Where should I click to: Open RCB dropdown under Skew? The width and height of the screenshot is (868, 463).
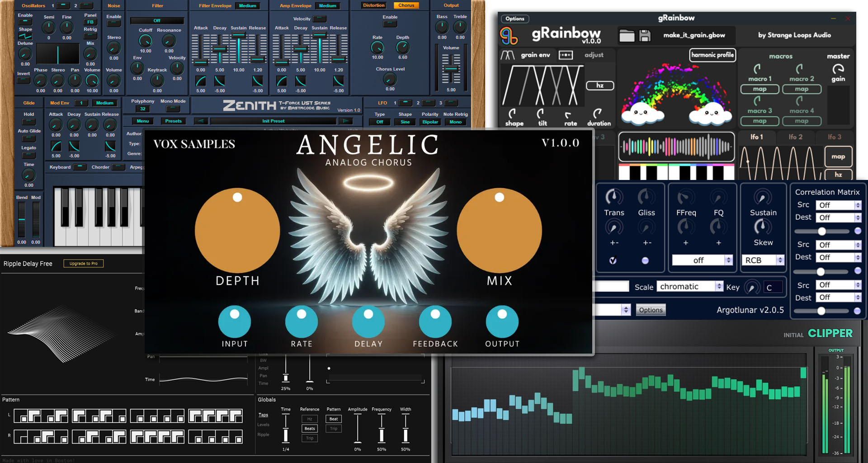click(x=763, y=260)
